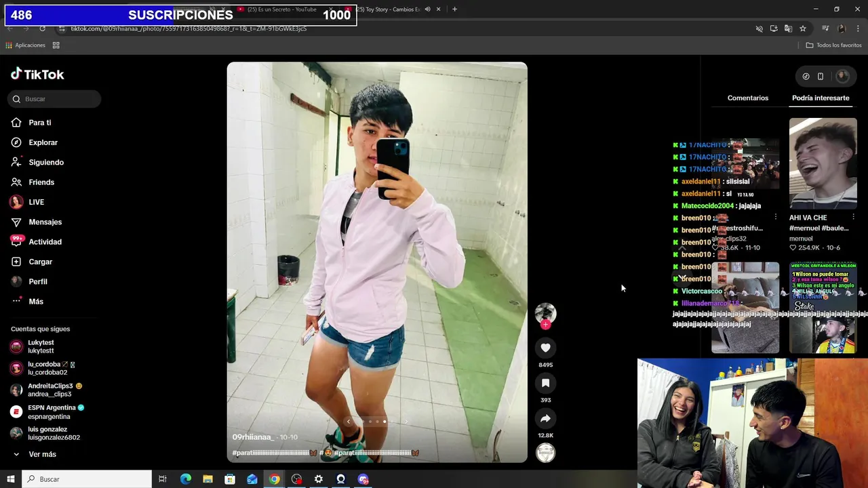The image size is (868, 488).
Task: Focus the TikTok Buscar search field
Action: pyautogui.click(x=54, y=99)
